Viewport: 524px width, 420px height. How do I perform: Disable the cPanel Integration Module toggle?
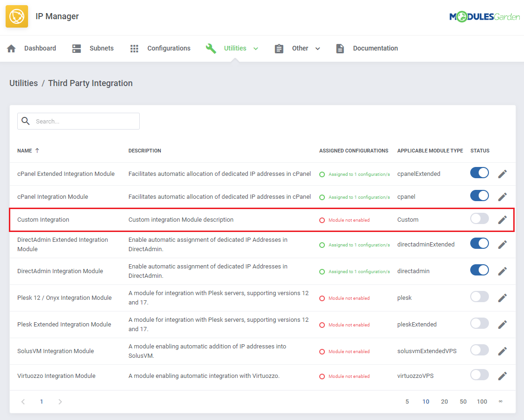tap(479, 196)
